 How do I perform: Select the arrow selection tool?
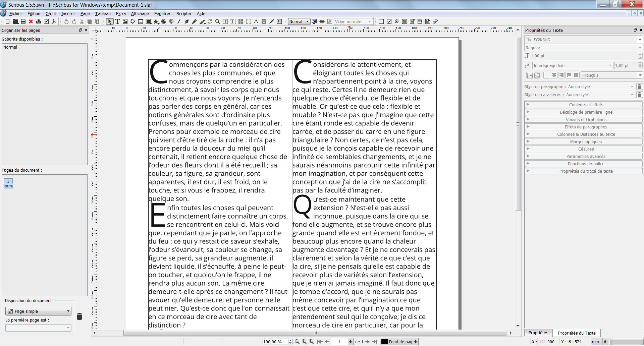point(110,21)
